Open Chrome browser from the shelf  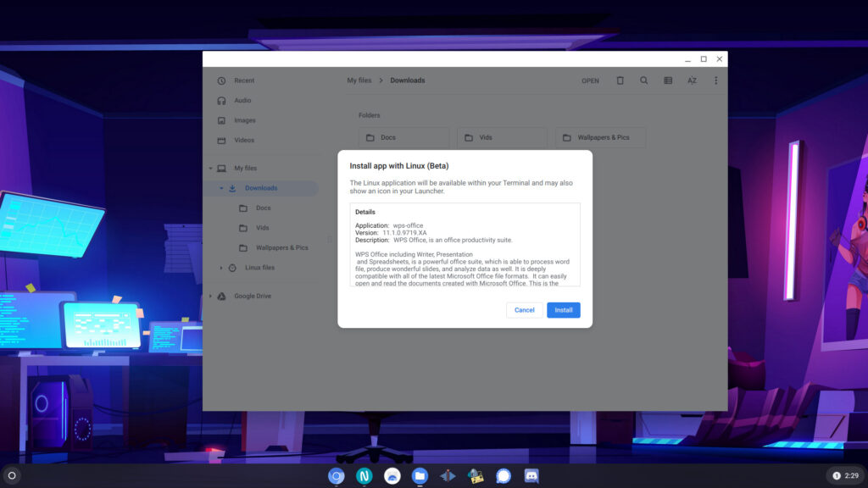pos(336,476)
